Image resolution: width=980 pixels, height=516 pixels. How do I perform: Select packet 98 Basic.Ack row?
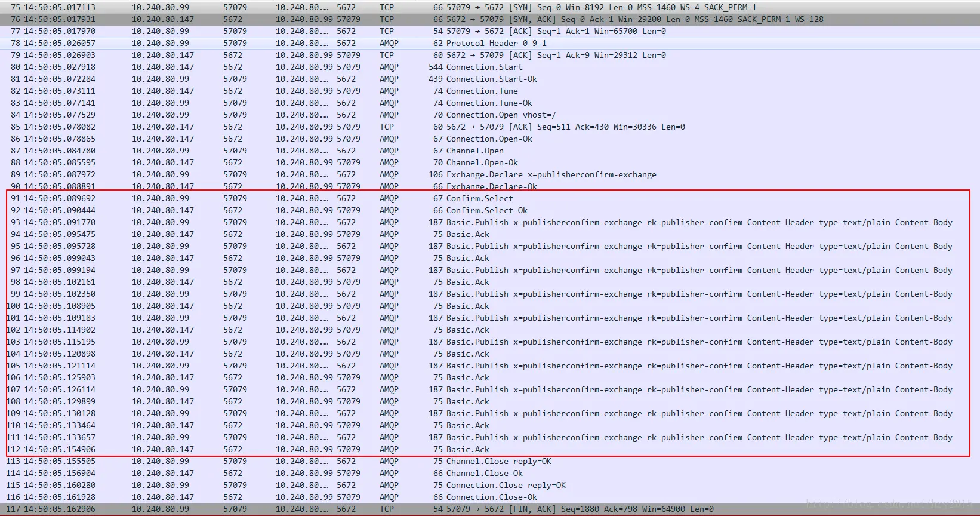[x=490, y=282]
